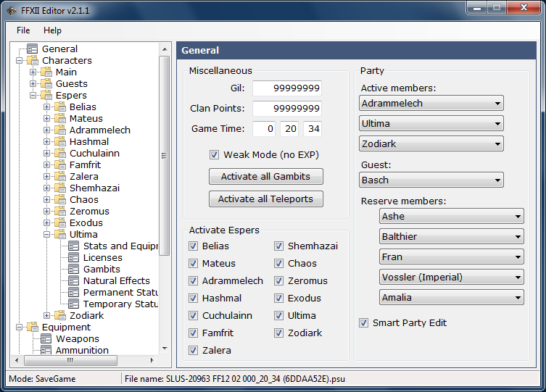Open the Help menu
The height and width of the screenshot is (392, 546).
click(x=53, y=30)
